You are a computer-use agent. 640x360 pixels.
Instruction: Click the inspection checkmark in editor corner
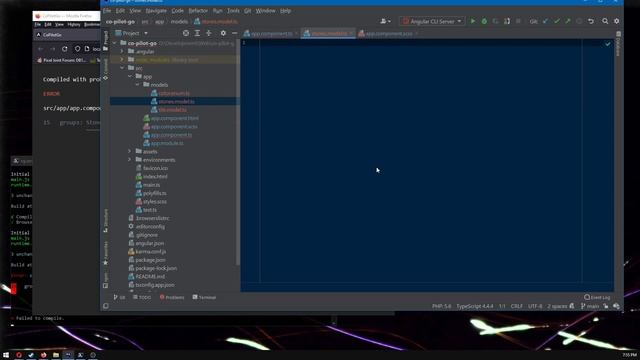608,44
